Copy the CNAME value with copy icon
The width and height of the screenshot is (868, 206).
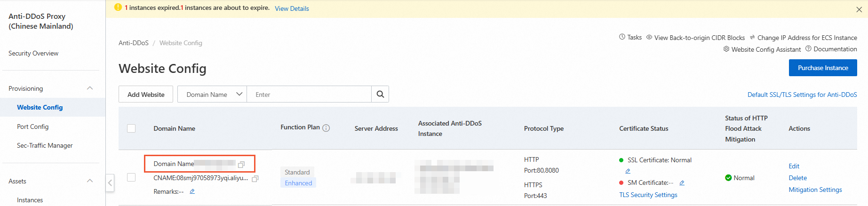255,179
